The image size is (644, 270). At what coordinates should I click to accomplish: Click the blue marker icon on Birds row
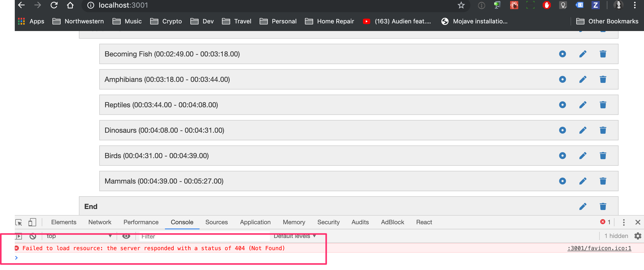pyautogui.click(x=562, y=155)
